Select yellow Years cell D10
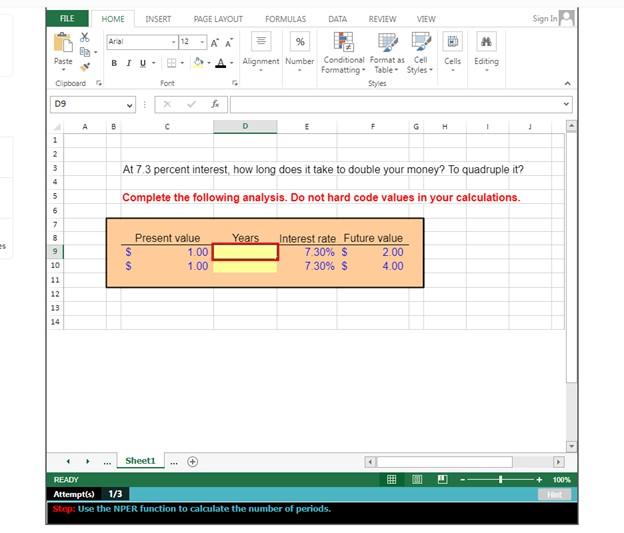Screen dimensions: 624x533 pos(245,266)
